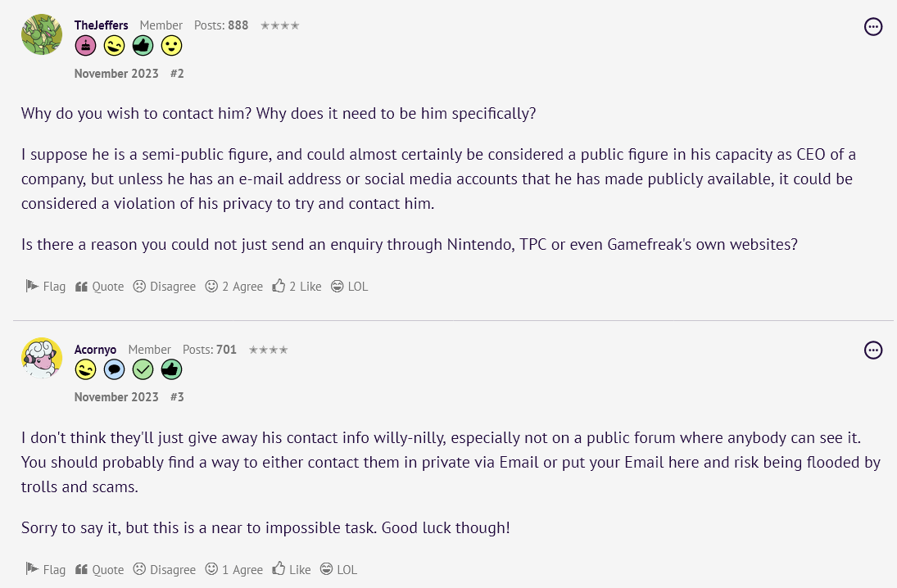
Task: Open permalink #2 of TheJeffers' post
Action: (177, 74)
